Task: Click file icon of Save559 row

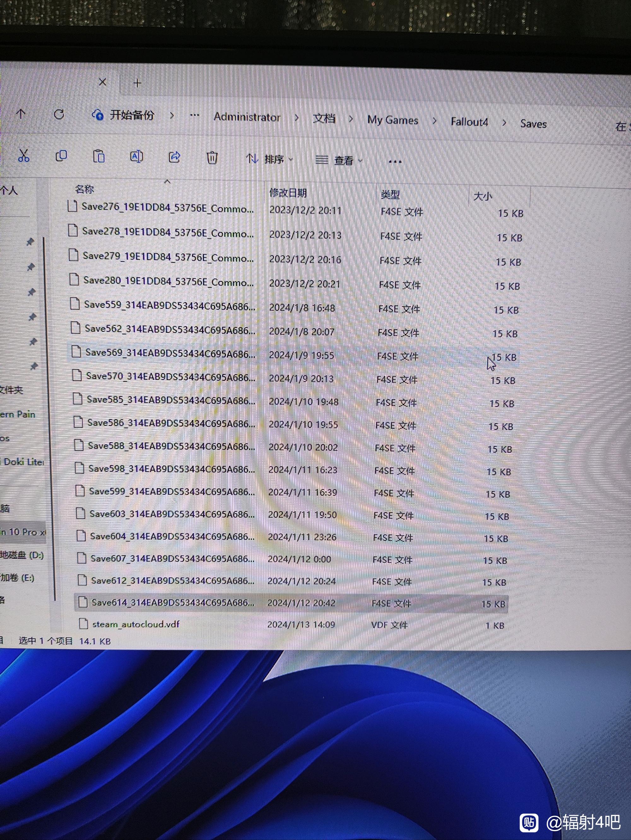Action: click(75, 304)
